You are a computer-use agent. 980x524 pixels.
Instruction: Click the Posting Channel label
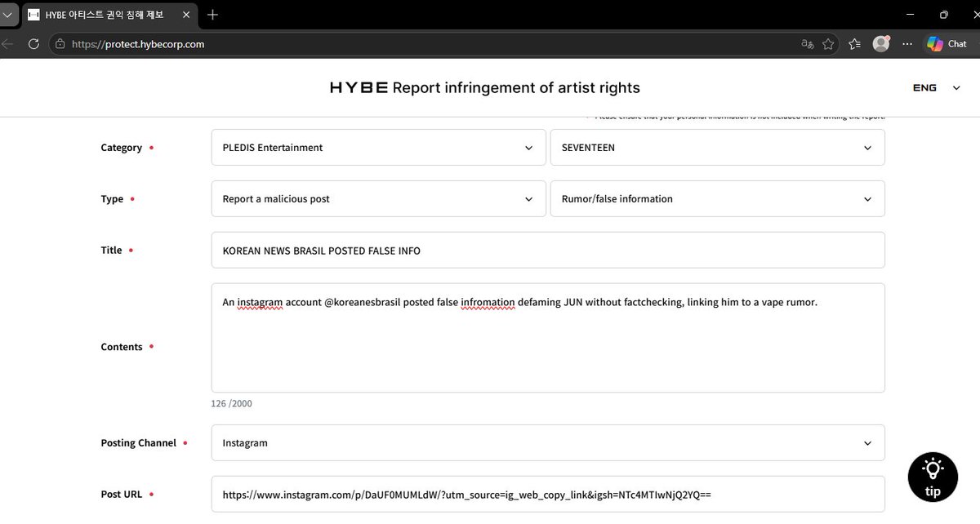tap(139, 443)
